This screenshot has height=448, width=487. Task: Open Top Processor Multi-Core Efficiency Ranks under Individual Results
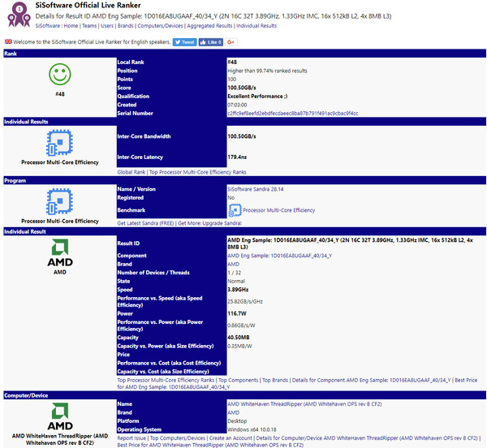198,172
